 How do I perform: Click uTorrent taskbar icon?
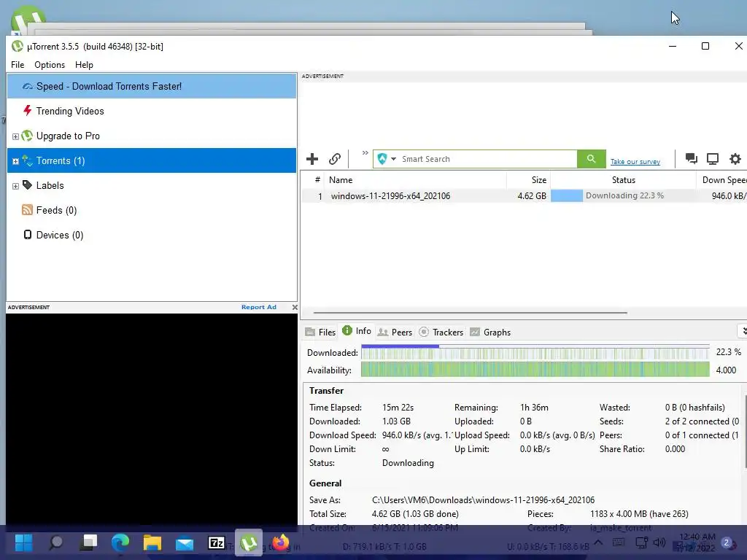[249, 542]
